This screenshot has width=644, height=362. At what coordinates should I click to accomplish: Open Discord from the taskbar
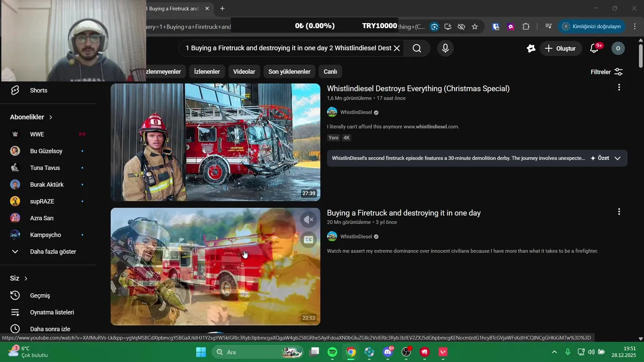[388, 352]
